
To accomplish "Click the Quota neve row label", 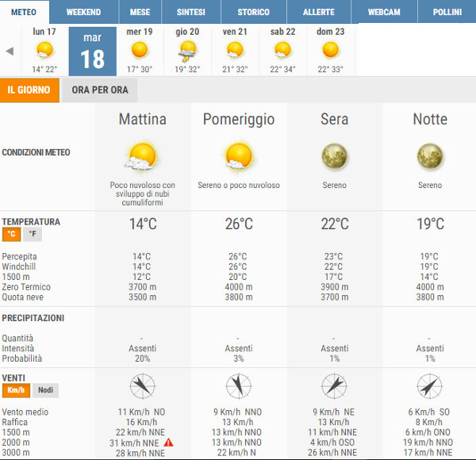I will 22,297.
